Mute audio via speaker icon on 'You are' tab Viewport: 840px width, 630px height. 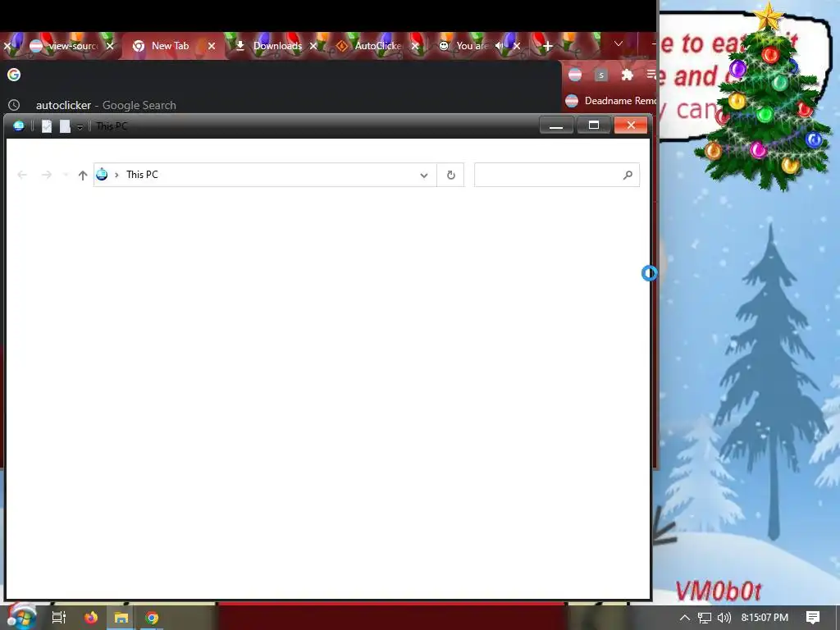[x=500, y=46]
